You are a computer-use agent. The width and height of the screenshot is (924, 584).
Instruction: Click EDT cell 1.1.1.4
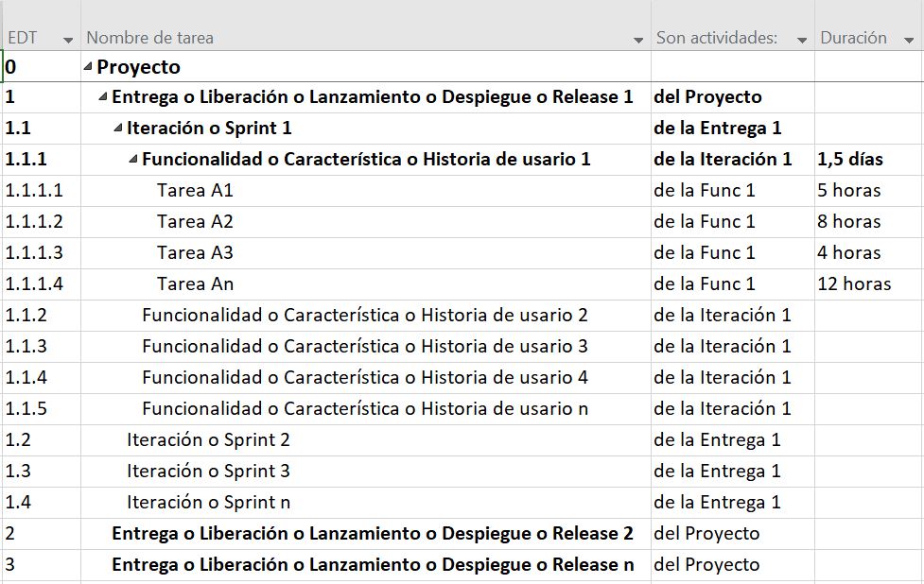(34, 283)
